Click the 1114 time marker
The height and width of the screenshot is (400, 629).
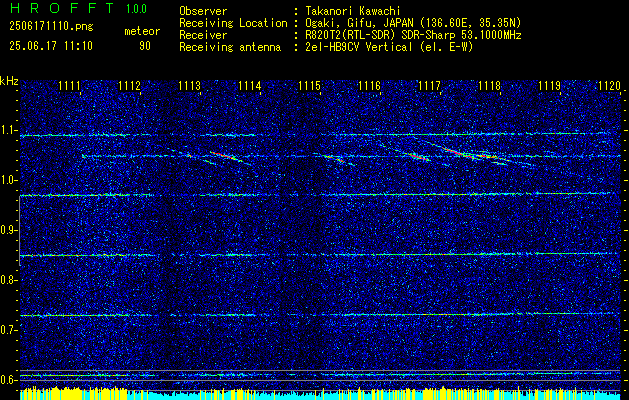coord(249,86)
